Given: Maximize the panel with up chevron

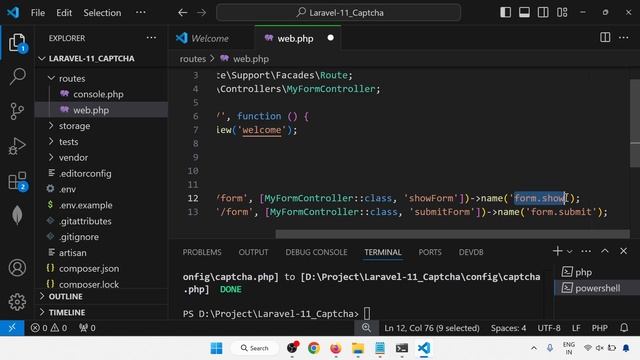Looking at the screenshot, I should click(605, 251).
